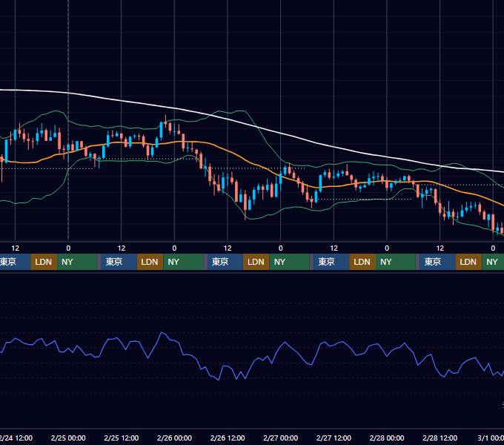Select the 2/27 東京 session block
This screenshot has width=504, height=445.
click(331, 262)
